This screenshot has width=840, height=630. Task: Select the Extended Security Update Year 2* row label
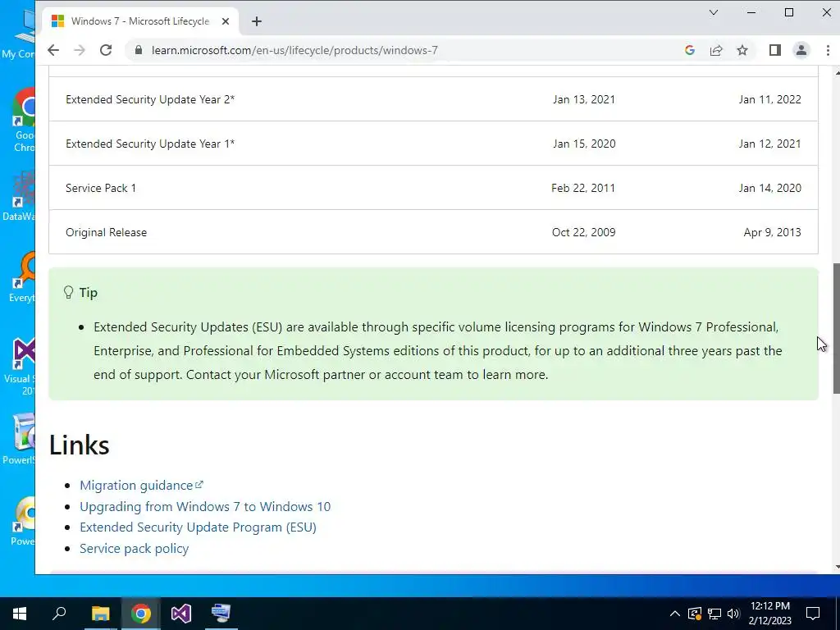(x=150, y=99)
